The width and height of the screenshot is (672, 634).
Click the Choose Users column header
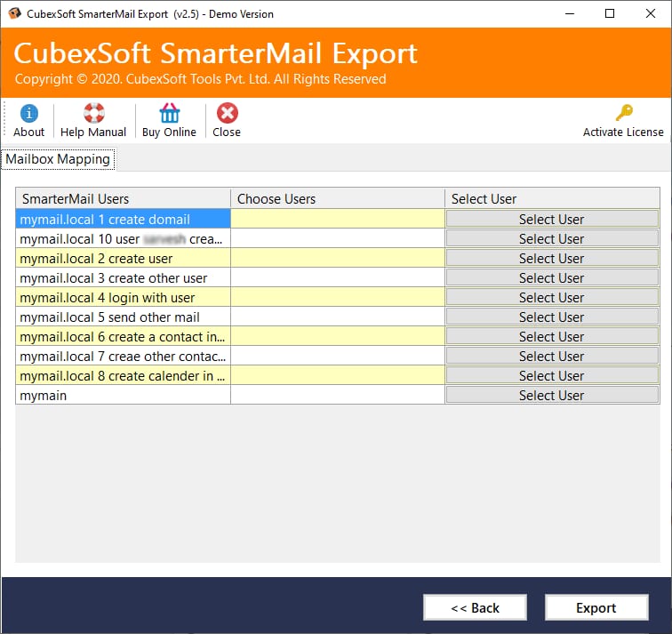click(x=338, y=198)
